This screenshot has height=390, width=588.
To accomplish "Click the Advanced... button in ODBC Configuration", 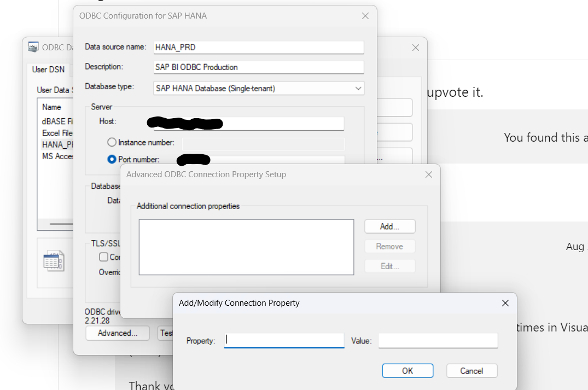I will click(118, 333).
